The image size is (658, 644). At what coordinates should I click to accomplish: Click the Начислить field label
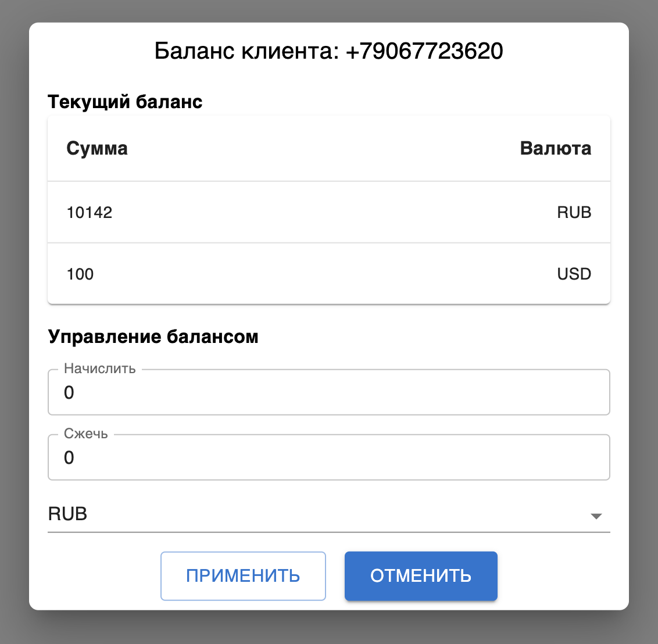click(100, 369)
